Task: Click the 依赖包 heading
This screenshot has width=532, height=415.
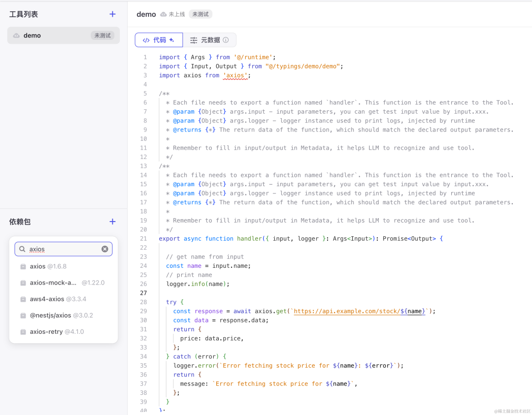Action: [20, 222]
